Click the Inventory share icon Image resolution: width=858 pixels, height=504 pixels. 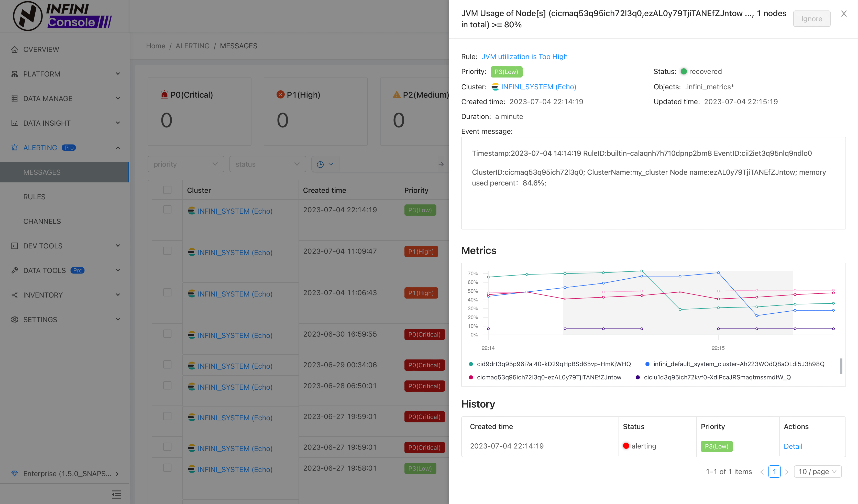[14, 294]
